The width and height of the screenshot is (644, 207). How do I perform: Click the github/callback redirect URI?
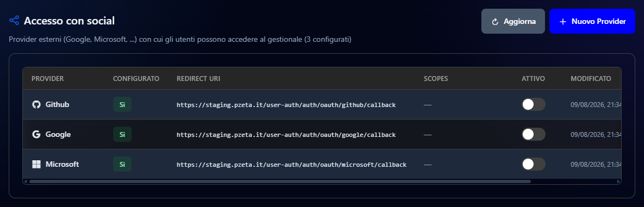tap(286, 105)
